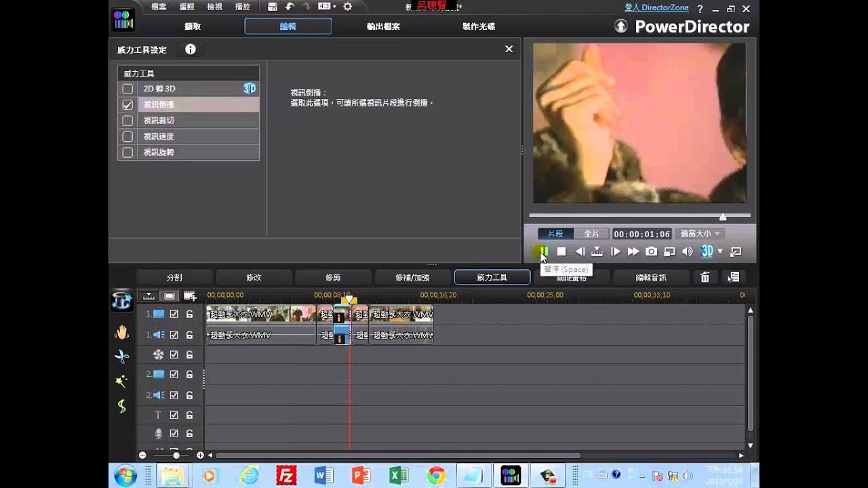Take a snapshot with the camera icon
This screenshot has height=488, width=868.
tap(652, 251)
